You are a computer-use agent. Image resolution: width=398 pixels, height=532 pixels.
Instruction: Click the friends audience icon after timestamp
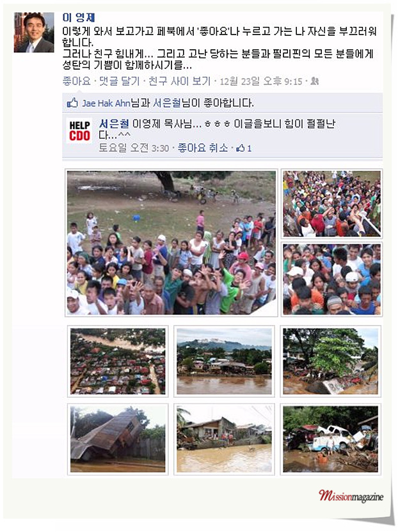click(x=314, y=81)
